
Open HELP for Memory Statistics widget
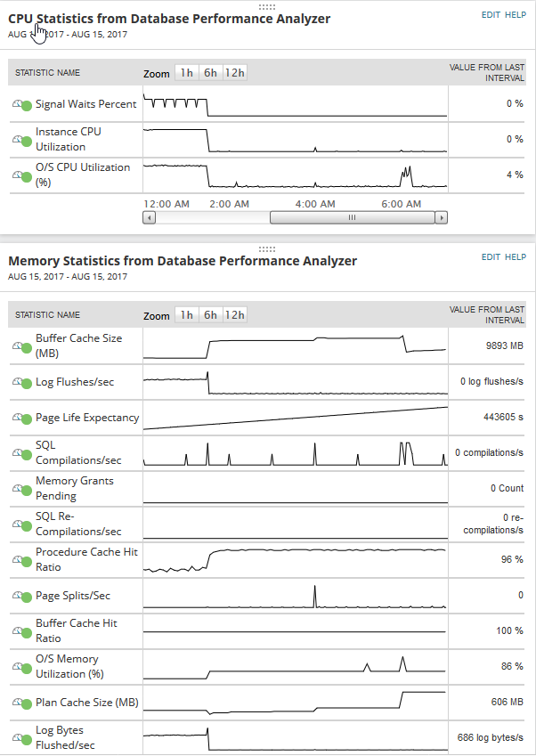click(x=516, y=257)
